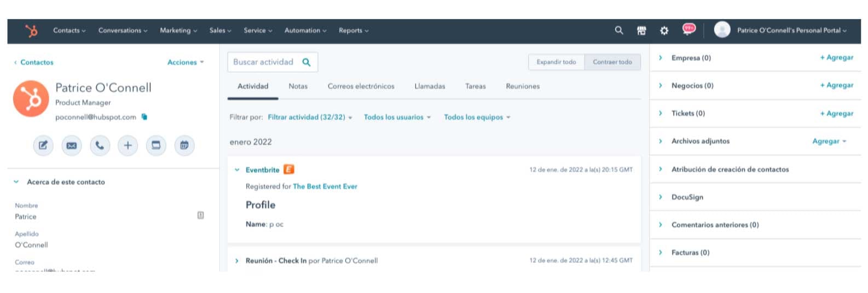Click Agregar next to Empresa (0)
This screenshot has height=293, width=868.
(x=836, y=57)
